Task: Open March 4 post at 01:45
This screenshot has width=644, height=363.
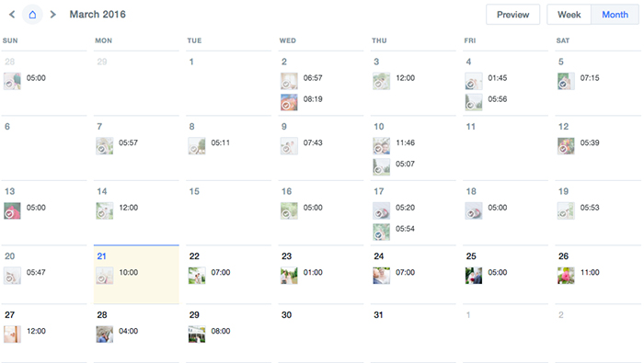Action: click(x=486, y=81)
